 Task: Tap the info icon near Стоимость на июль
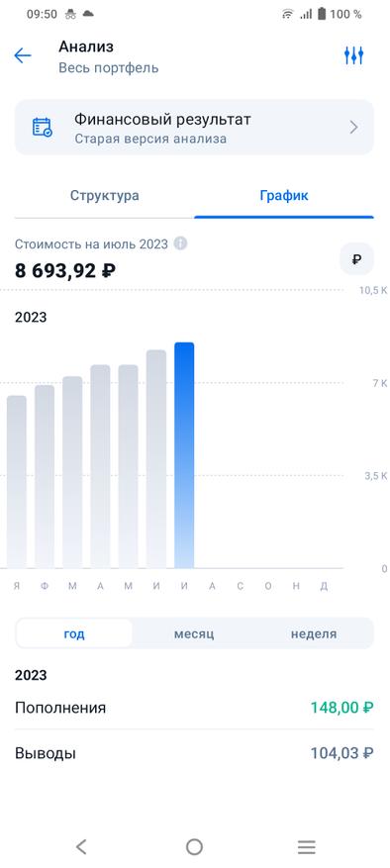coord(180,243)
